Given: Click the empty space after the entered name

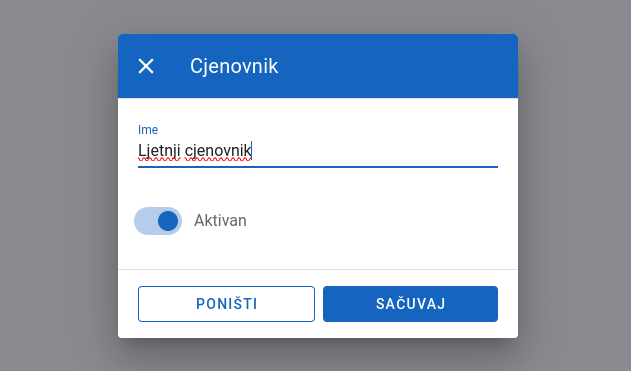Looking at the screenshot, I should (374, 151).
